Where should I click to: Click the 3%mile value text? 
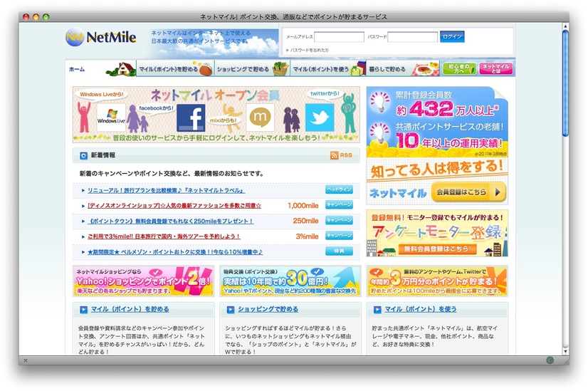tap(307, 236)
